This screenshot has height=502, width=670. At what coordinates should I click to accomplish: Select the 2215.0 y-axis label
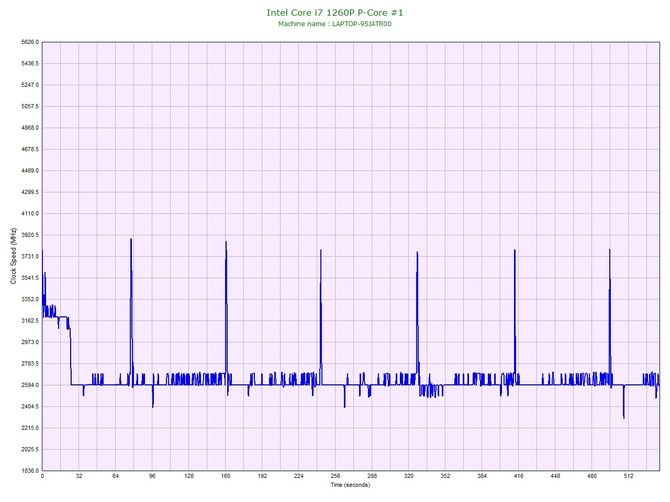[30, 428]
